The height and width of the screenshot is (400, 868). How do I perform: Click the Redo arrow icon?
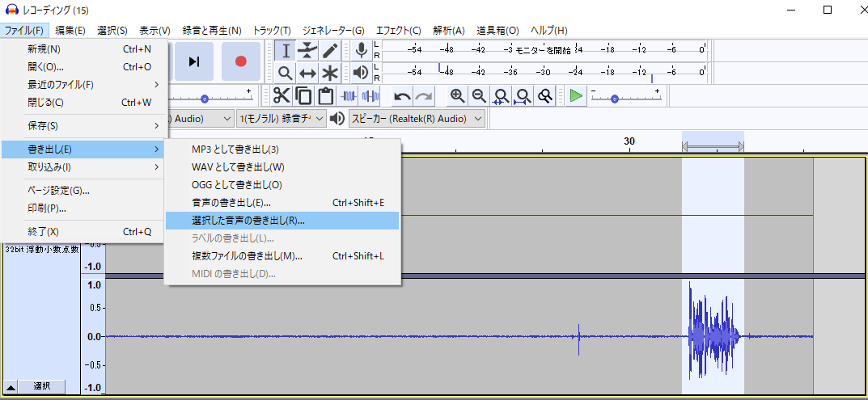click(424, 96)
